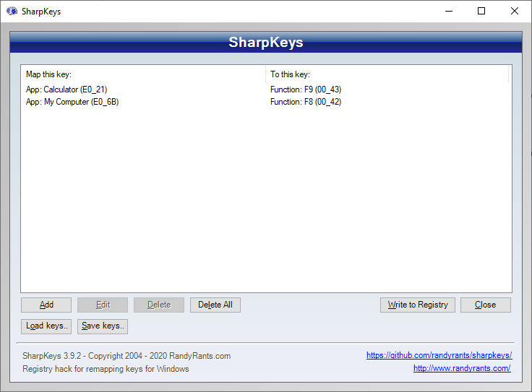Minimize the SharpKeys window

click(x=449, y=11)
